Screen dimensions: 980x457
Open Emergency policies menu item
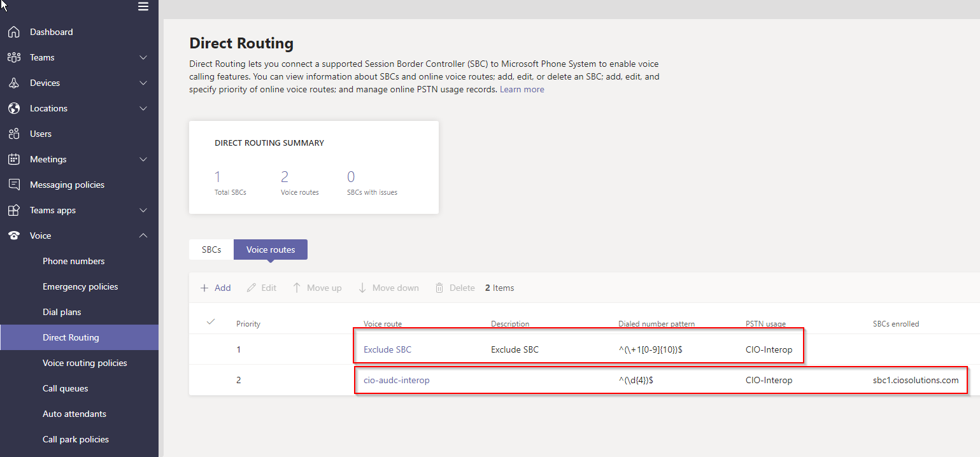pos(79,286)
